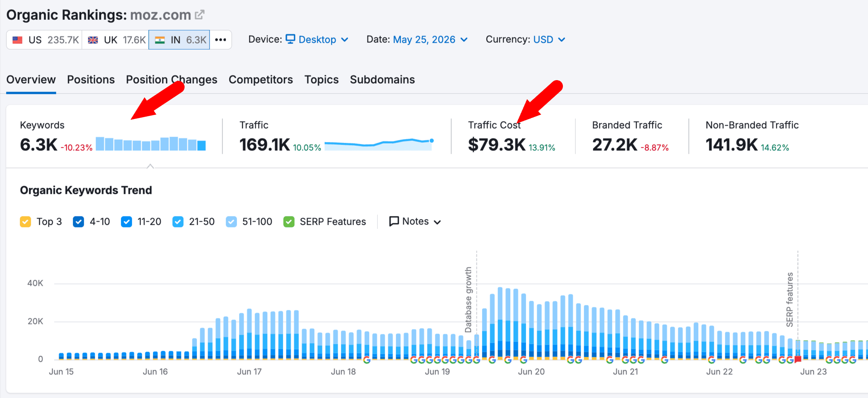
Task: Click the Google update marker below Jun 18
Action: tap(367, 360)
